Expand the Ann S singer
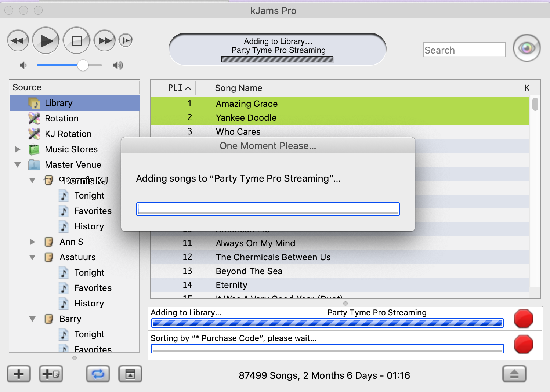550x392 pixels. 32,242
